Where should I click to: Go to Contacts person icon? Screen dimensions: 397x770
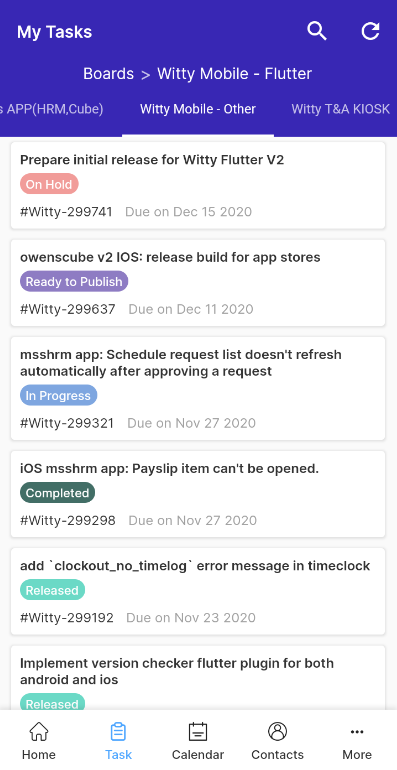point(278,732)
